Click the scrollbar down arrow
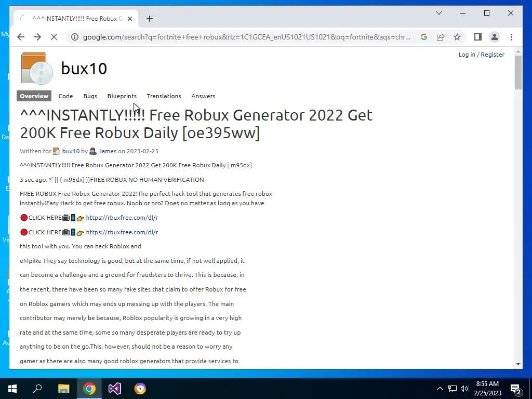 click(x=518, y=364)
